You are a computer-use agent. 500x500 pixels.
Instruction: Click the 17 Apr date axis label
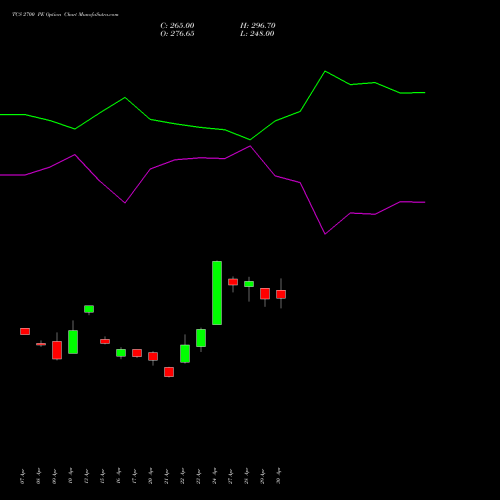pyautogui.click(x=134, y=476)
